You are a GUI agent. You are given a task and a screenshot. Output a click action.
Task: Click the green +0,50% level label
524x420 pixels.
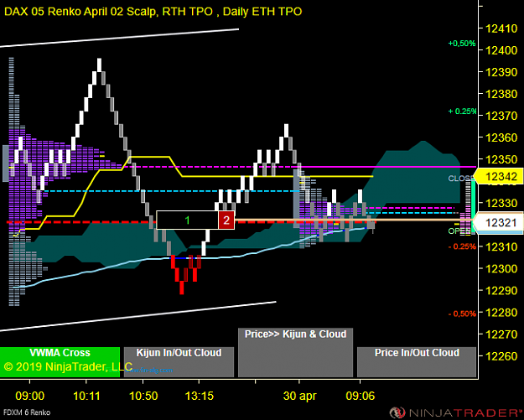[462, 44]
